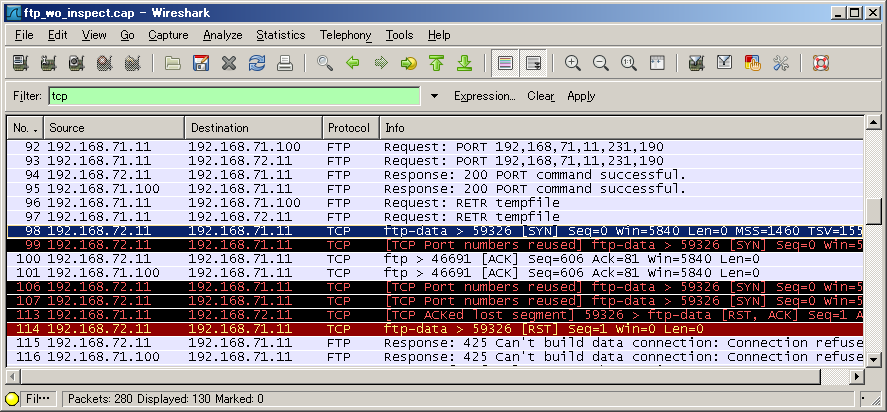This screenshot has height=412, width=887.
Task: Save this capture file
Action: pyautogui.click(x=201, y=63)
